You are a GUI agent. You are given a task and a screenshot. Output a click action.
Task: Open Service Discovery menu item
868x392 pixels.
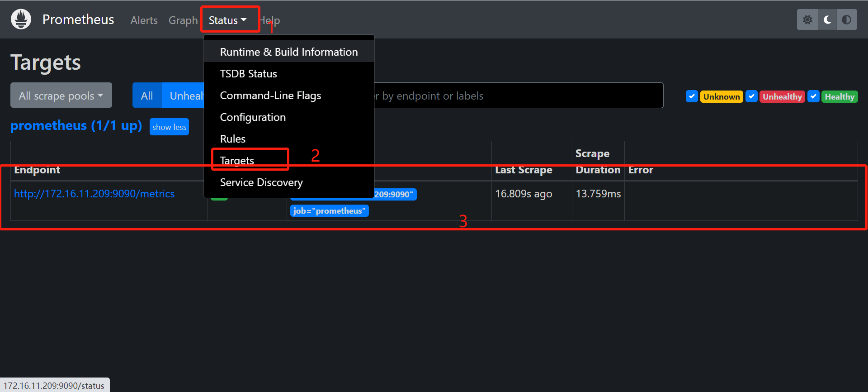[261, 182]
